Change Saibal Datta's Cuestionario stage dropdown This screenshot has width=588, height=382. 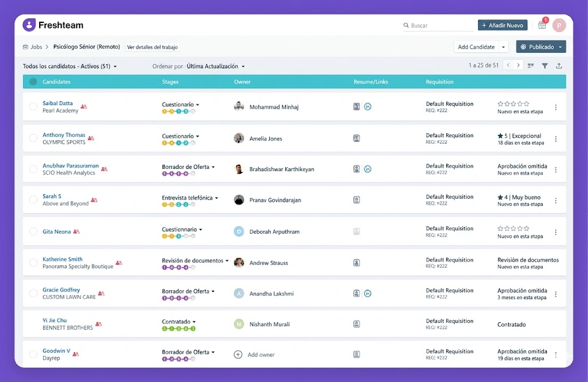[180, 105]
